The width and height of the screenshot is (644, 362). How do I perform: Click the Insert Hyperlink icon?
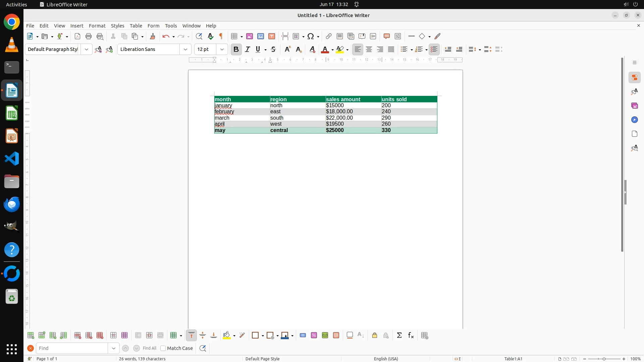point(329,36)
